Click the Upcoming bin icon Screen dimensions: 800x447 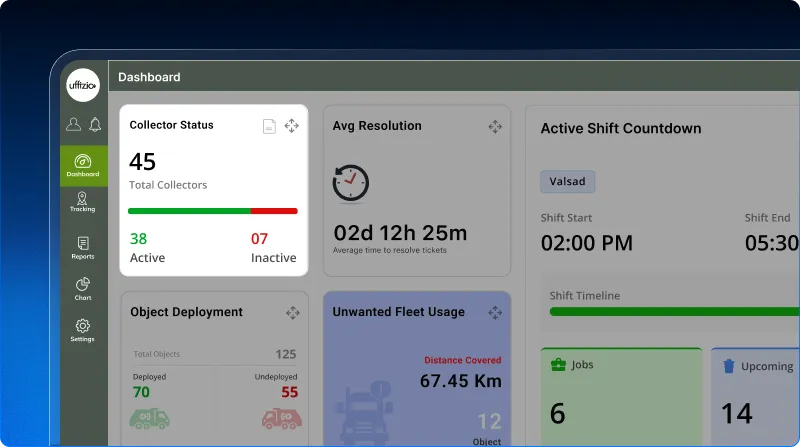click(x=729, y=366)
